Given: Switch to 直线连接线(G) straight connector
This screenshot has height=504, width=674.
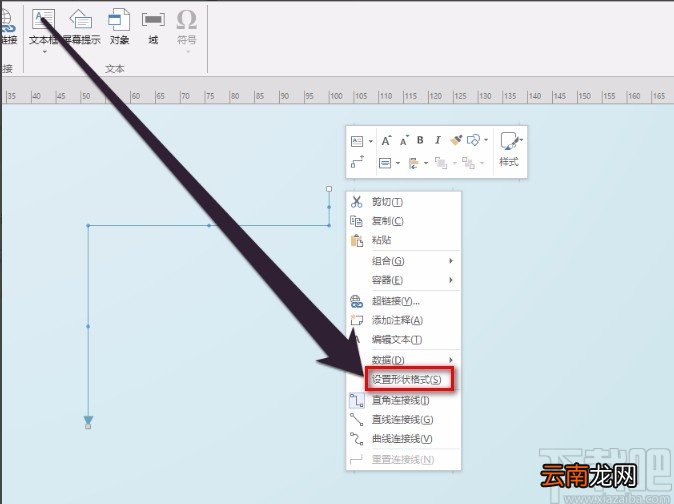Looking at the screenshot, I should click(x=404, y=420).
